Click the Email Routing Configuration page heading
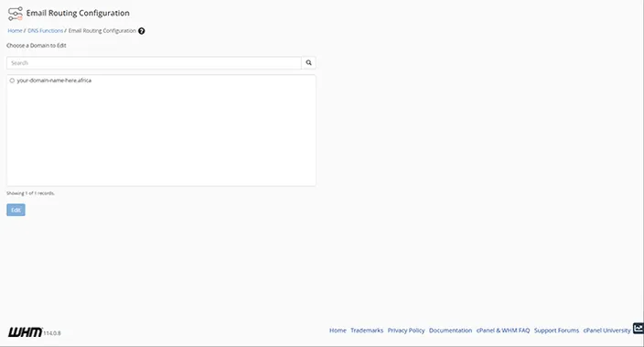 tap(78, 13)
